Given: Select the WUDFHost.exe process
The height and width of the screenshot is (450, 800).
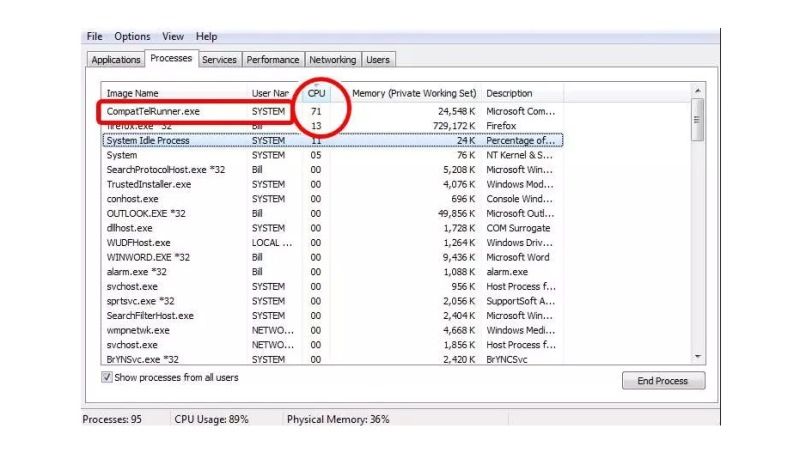Looking at the screenshot, I should coord(333,243).
